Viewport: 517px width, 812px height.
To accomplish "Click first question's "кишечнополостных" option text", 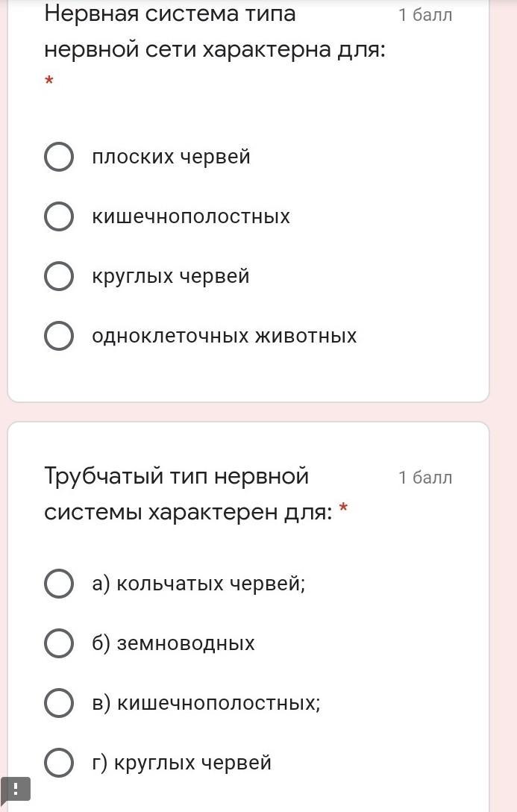I will (191, 216).
